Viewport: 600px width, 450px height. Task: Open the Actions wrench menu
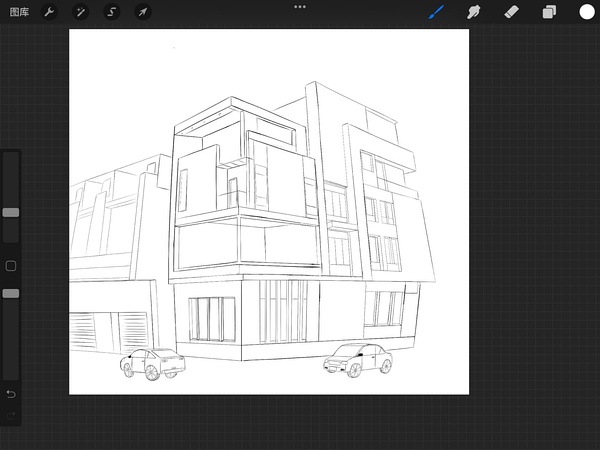point(49,12)
